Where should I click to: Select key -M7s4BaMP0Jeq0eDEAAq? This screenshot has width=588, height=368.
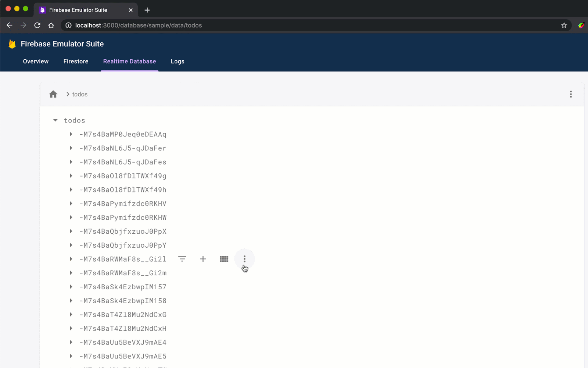coord(123,134)
